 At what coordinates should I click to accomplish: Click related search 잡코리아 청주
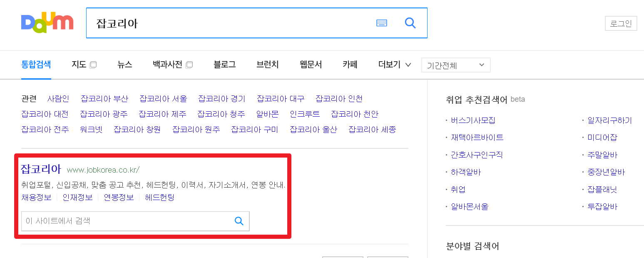(x=221, y=114)
